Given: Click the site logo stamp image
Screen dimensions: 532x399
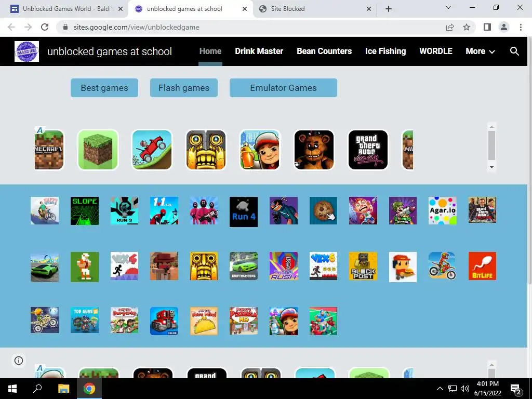Looking at the screenshot, I should click(x=27, y=51).
